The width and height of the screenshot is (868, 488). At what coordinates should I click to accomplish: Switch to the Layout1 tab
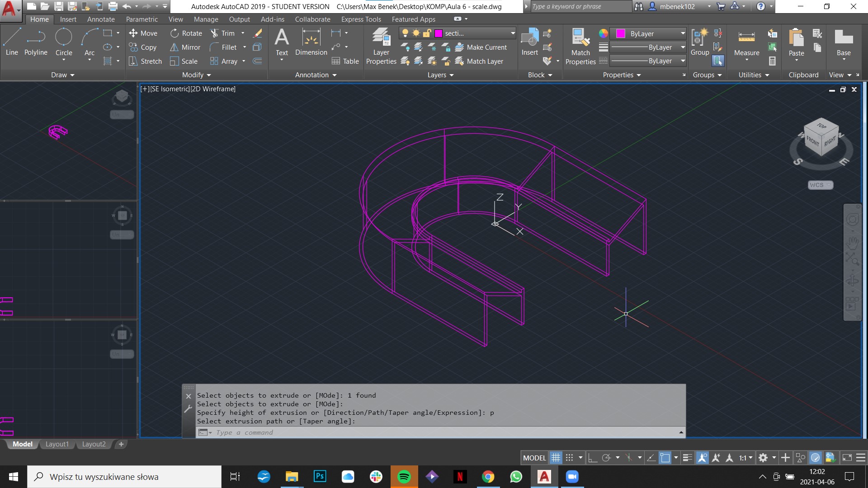57,444
